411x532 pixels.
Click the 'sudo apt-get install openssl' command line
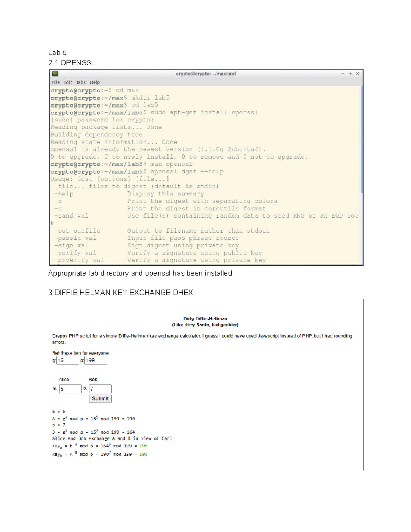tap(154, 113)
